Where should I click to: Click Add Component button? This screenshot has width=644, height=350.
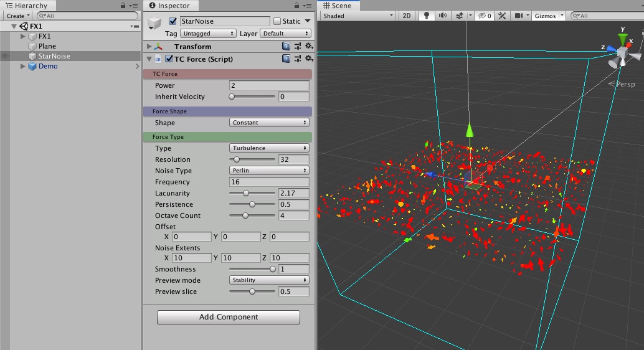[229, 317]
